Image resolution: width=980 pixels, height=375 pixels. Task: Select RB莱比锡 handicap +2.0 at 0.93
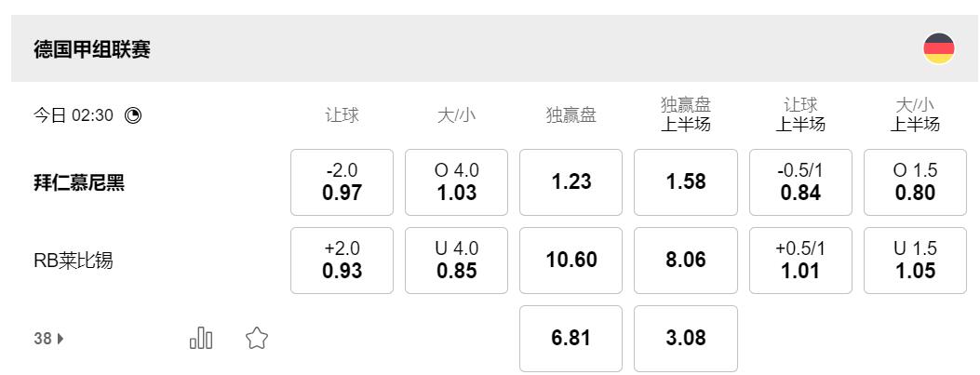pyautogui.click(x=342, y=261)
